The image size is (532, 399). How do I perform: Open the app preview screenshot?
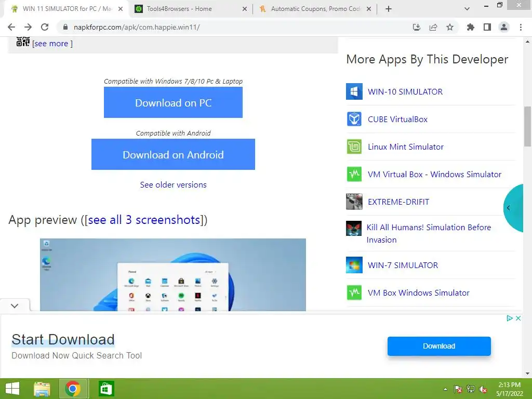pos(172,274)
